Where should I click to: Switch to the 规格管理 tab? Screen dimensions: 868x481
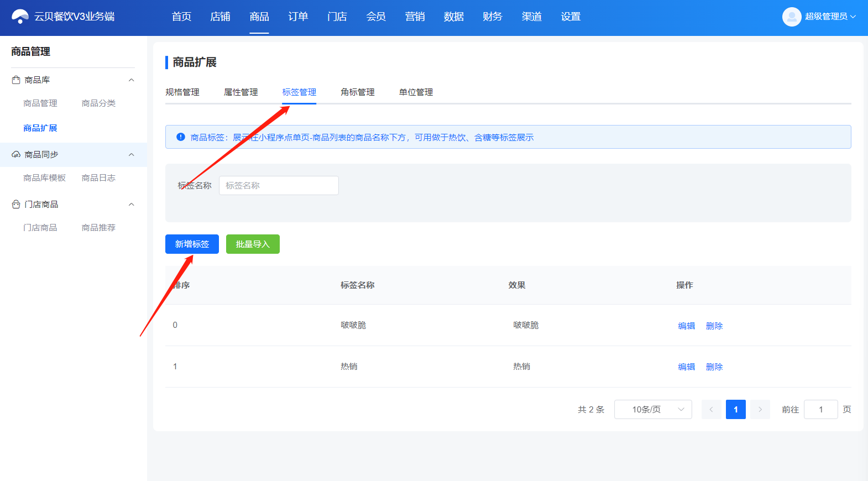pyautogui.click(x=182, y=92)
